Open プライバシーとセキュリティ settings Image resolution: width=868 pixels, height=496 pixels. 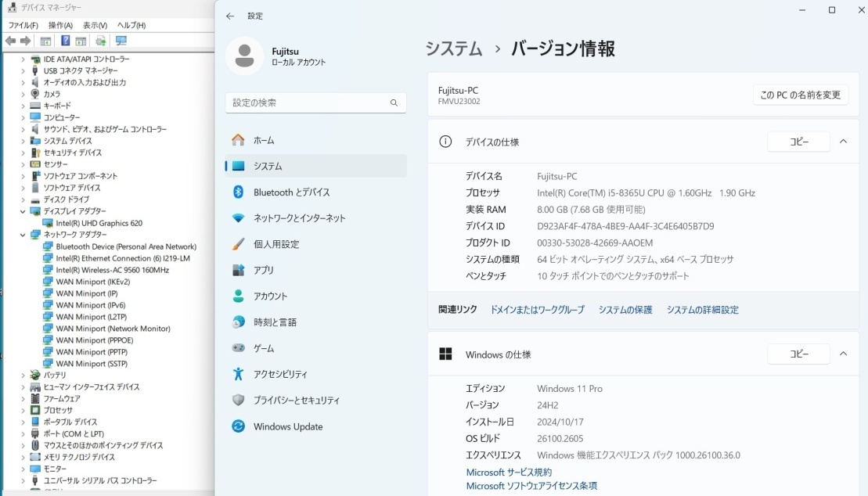click(315, 401)
